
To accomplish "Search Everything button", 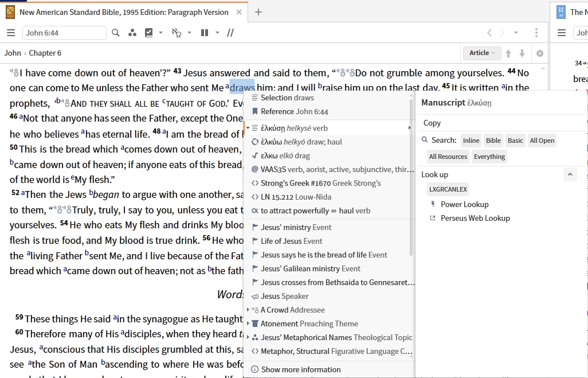I will click(489, 157).
